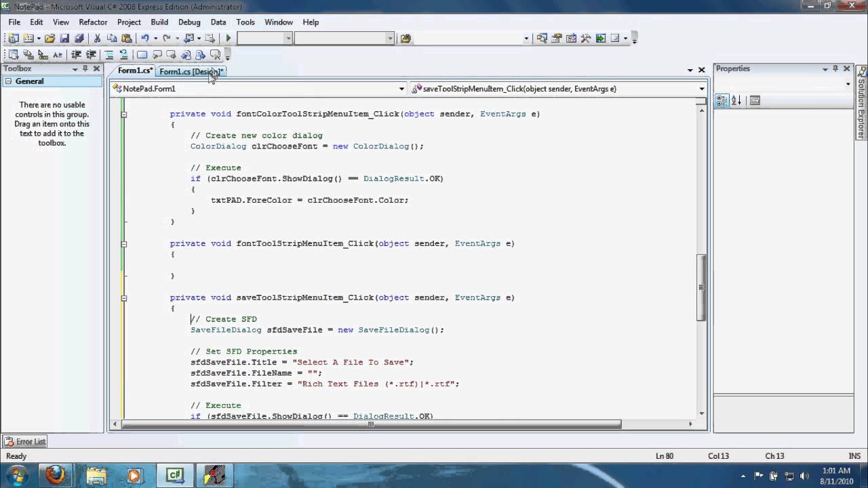Click the Save All icon
The width and height of the screenshot is (868, 488).
(79, 39)
